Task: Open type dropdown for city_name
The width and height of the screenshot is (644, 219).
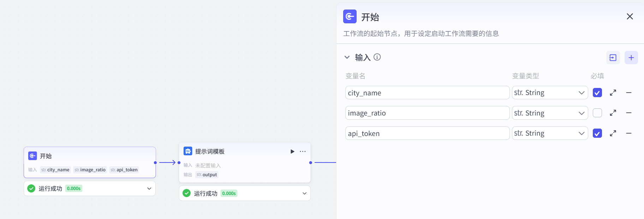Action: [550, 93]
